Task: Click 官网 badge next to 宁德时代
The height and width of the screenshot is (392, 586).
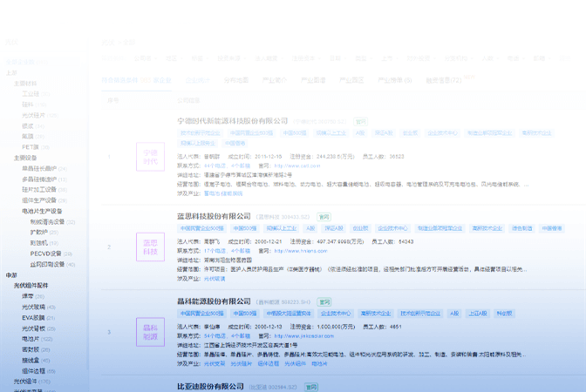Action: coord(360,121)
